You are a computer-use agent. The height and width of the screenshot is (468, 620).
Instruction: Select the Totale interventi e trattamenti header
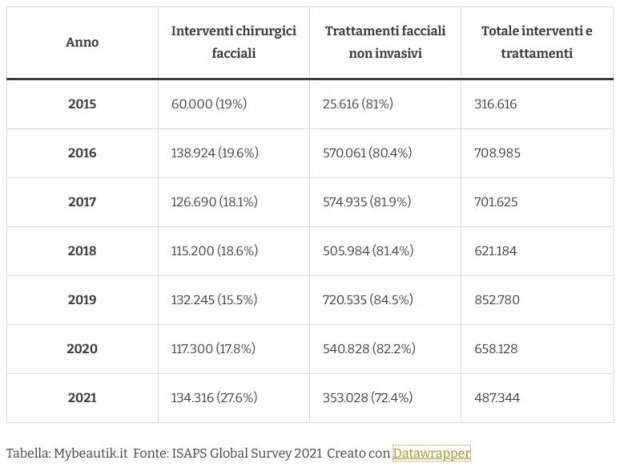pyautogui.click(x=537, y=42)
